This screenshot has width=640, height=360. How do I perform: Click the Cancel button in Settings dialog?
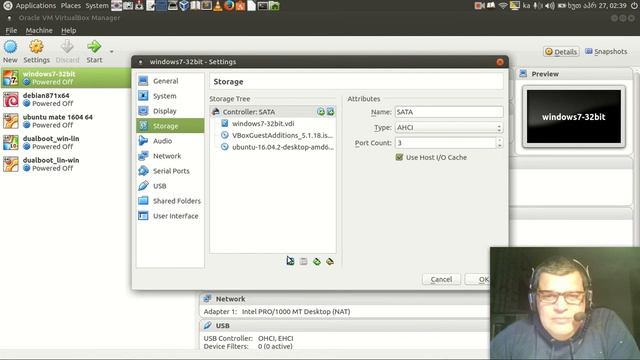441,279
